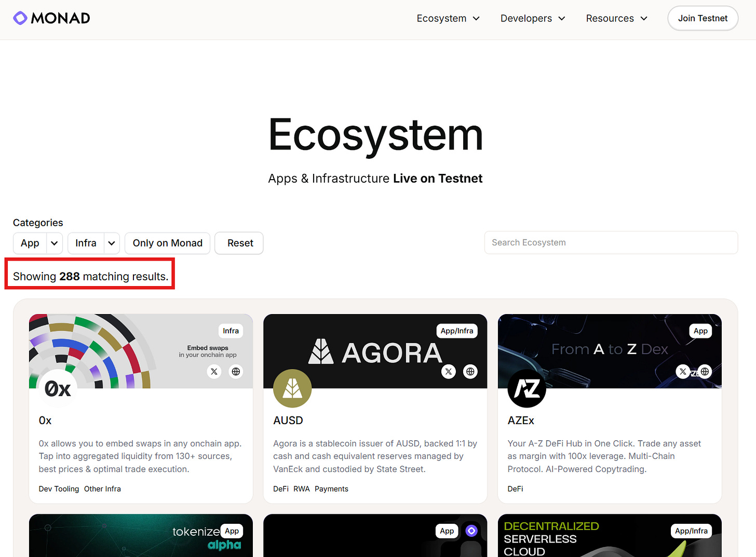The width and height of the screenshot is (756, 557).
Task: Click App/Infra tag on Decentralized Serverless Cloud card
Action: click(691, 531)
